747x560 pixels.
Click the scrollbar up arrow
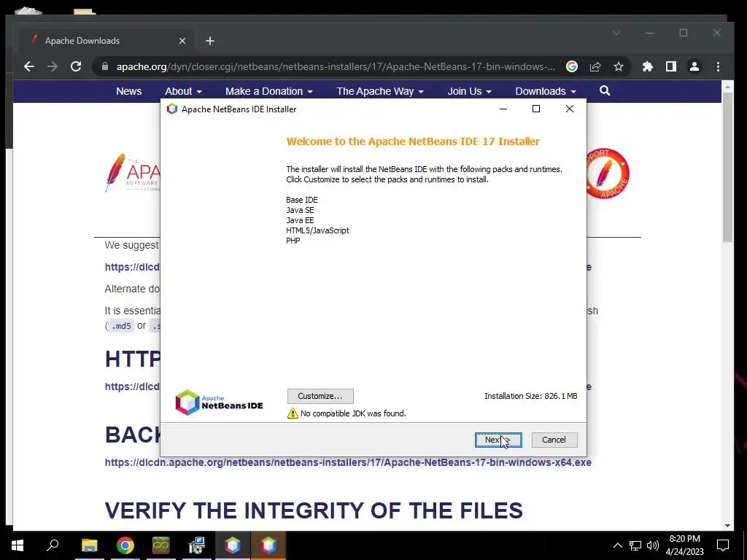point(727,87)
